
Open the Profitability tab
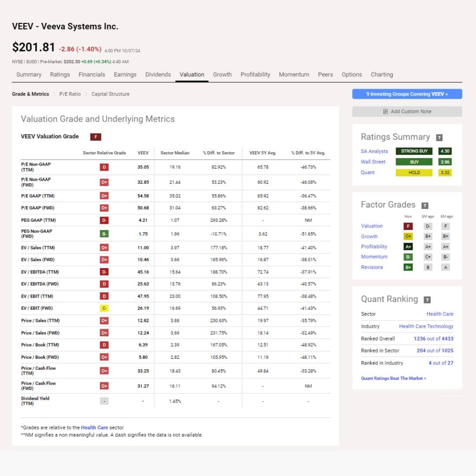(255, 74)
